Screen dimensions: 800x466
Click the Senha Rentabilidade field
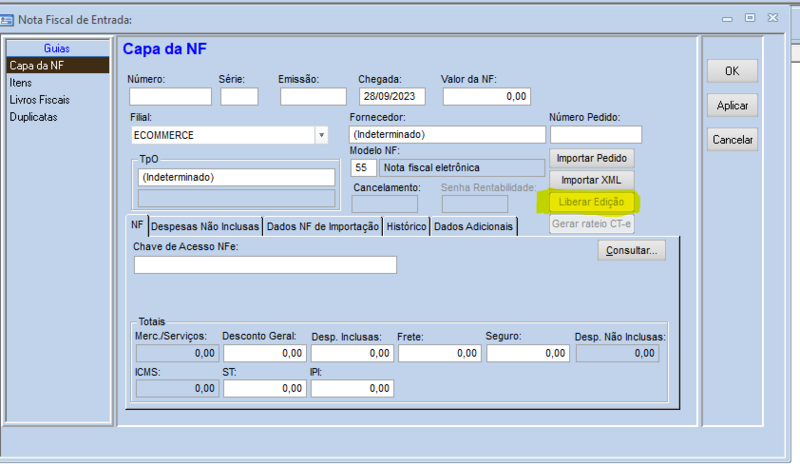475,204
